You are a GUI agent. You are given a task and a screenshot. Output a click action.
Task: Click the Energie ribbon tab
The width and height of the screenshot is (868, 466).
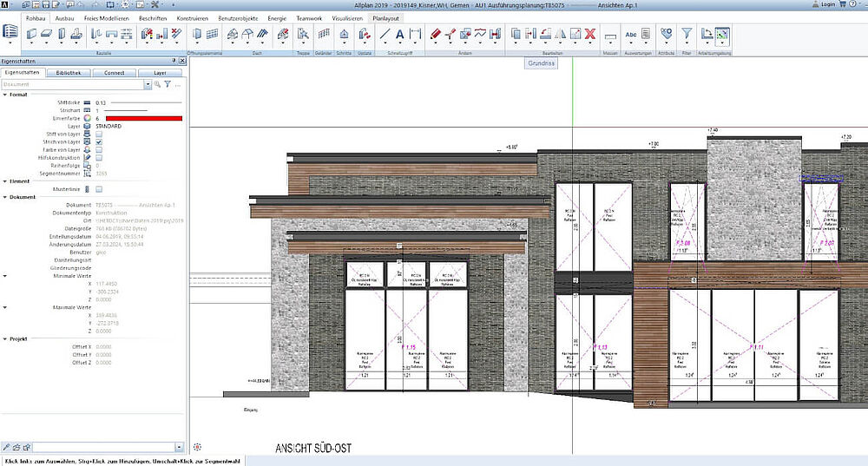pyautogui.click(x=277, y=18)
